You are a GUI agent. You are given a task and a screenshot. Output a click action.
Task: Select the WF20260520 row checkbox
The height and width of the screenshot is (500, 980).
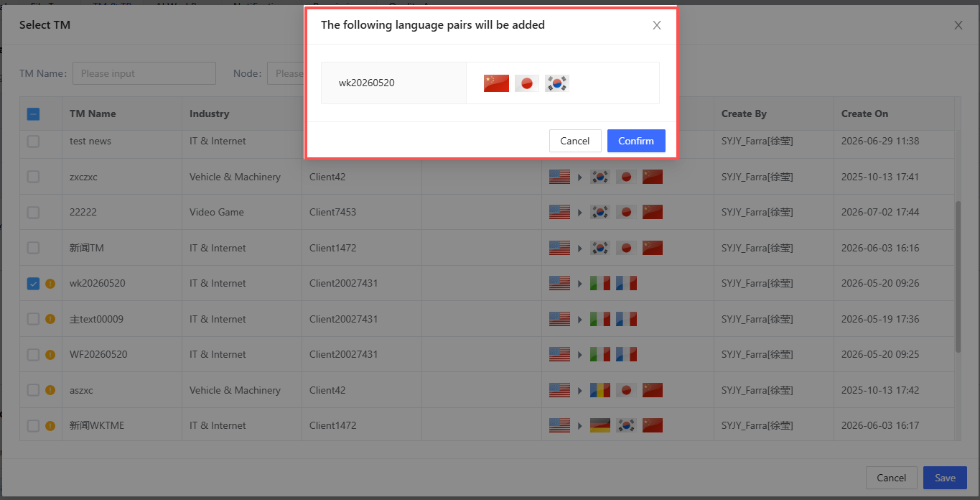(33, 354)
